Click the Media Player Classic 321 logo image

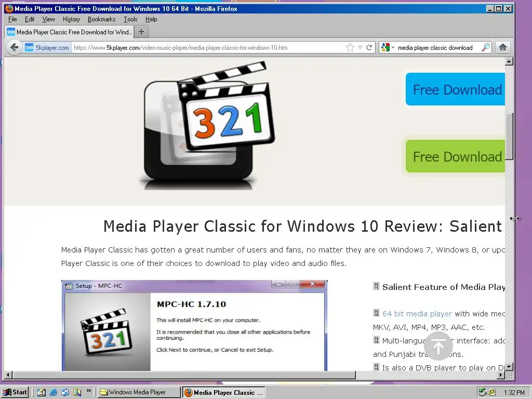[208, 126]
